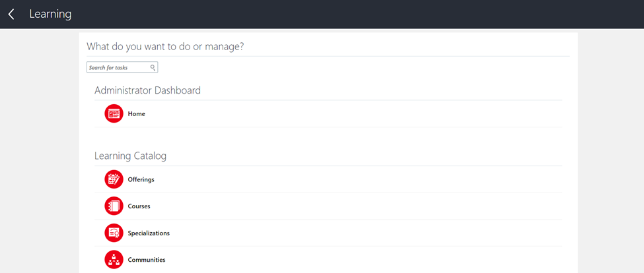
Task: Click the "What do you want to do or manage?" heading
Action: click(x=165, y=46)
